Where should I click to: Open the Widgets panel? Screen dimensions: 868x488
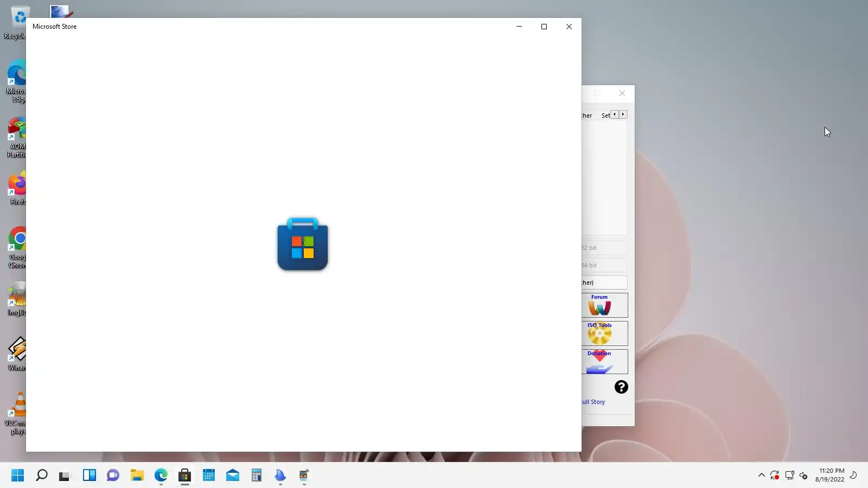89,476
